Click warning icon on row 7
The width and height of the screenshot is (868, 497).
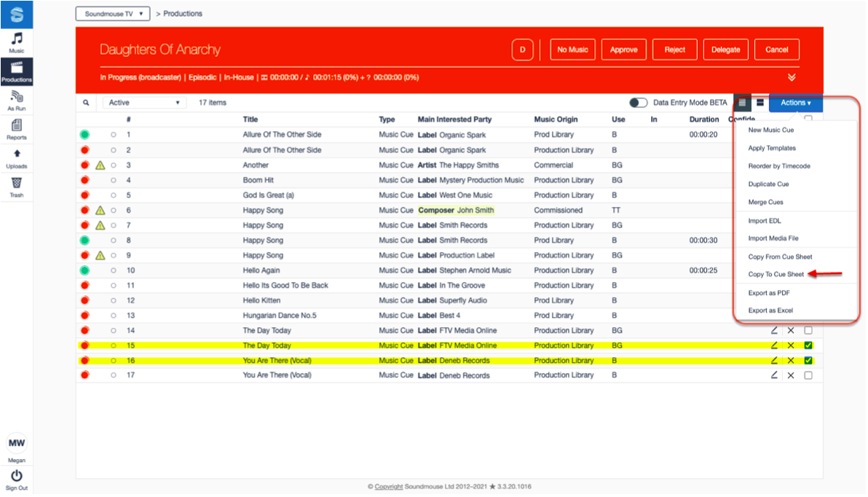tap(100, 225)
